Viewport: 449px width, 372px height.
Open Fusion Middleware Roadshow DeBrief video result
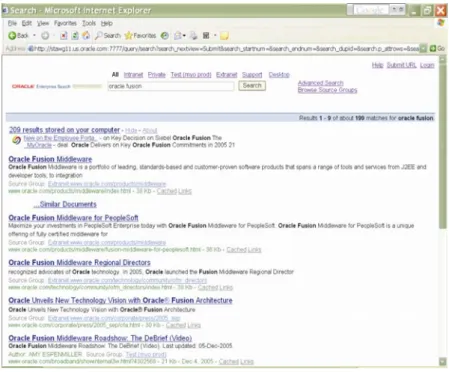click(x=100, y=338)
